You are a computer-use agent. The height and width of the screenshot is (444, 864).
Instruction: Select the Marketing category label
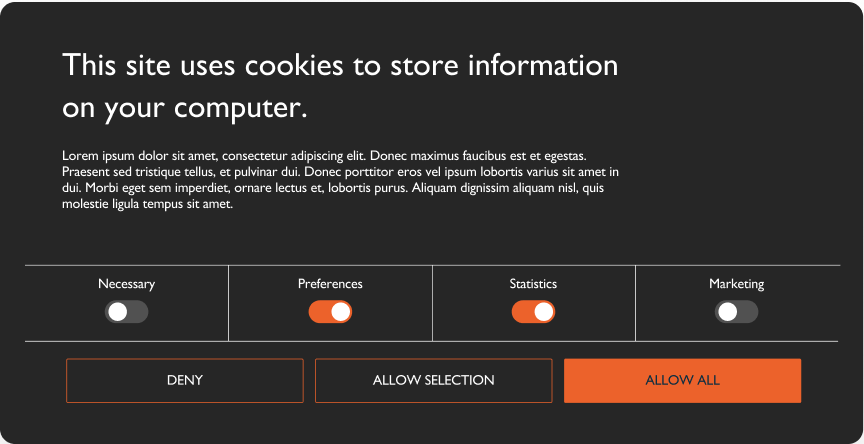click(x=737, y=284)
